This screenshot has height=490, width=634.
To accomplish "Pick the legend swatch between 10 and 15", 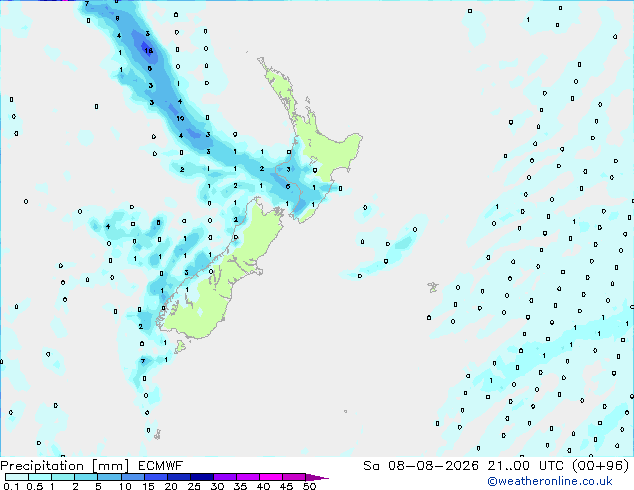I will 132,477.
